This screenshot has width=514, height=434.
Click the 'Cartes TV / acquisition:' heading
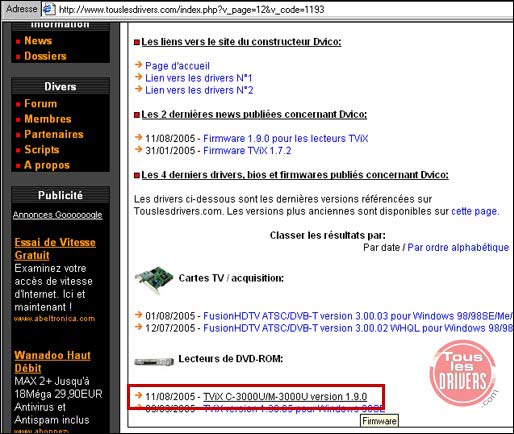pos(231,278)
